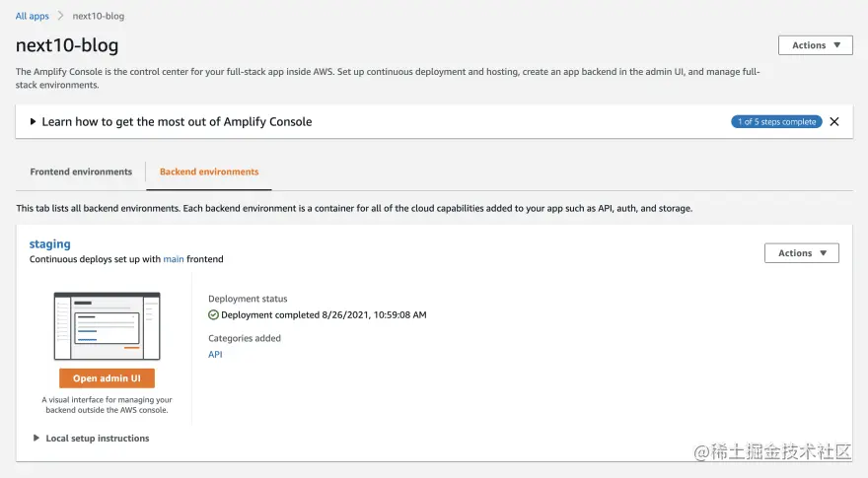Click the next10-blog page heading
868x478 pixels.
point(67,46)
